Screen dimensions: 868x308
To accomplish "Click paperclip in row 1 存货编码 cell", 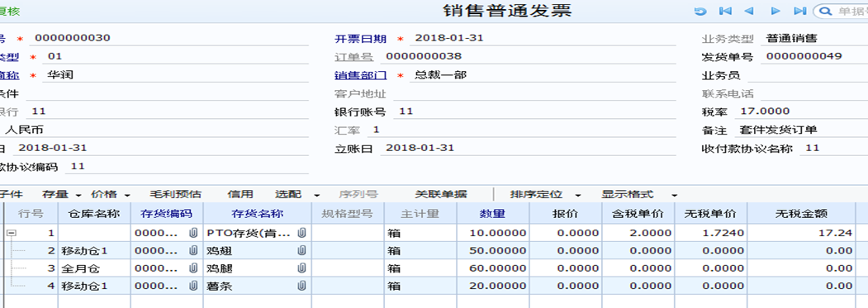I will [x=192, y=233].
